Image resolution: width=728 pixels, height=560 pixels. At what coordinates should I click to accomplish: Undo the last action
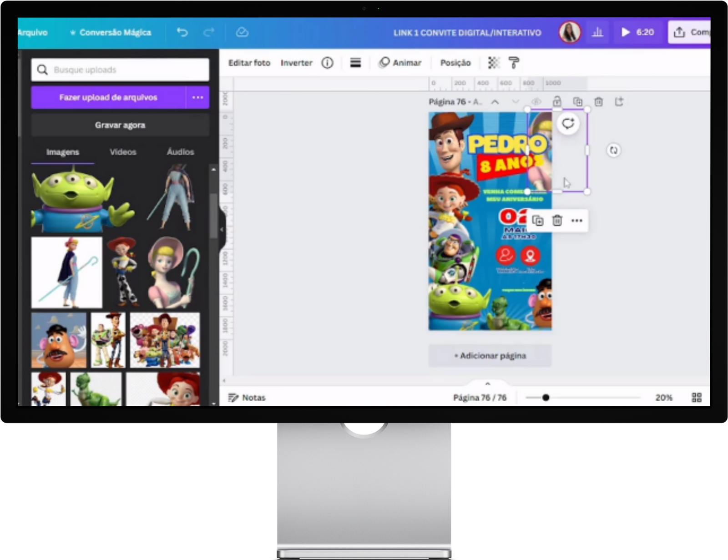(x=182, y=32)
